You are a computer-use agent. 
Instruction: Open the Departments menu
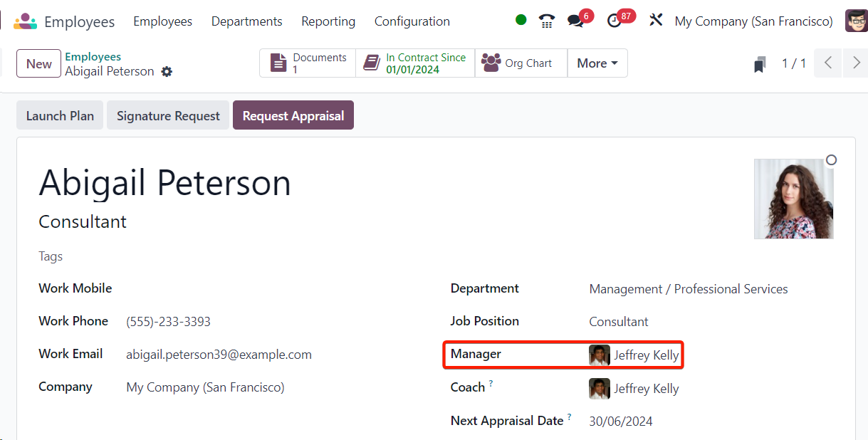[246, 21]
